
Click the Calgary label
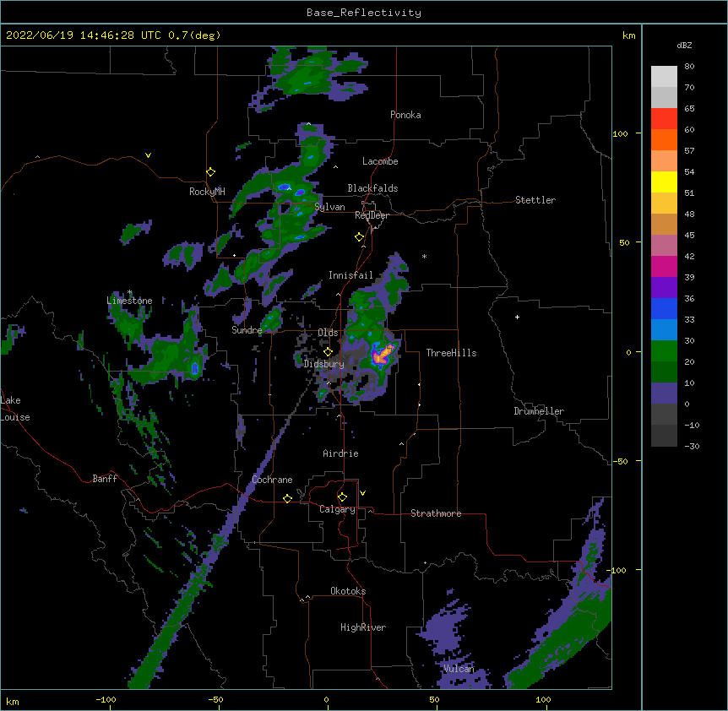point(337,509)
